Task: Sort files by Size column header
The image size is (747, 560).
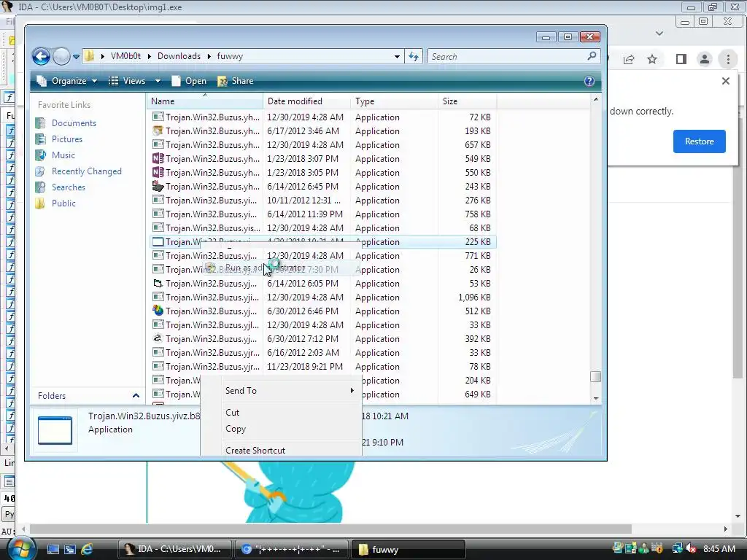Action: (x=468, y=101)
